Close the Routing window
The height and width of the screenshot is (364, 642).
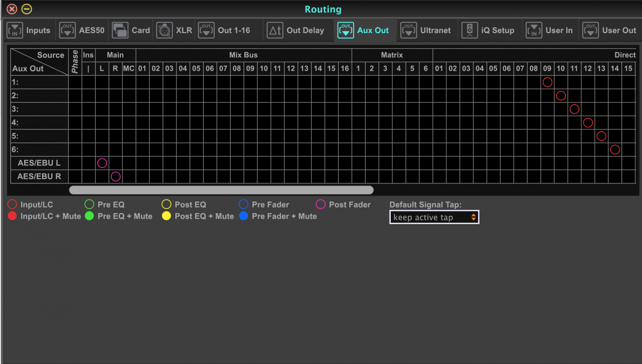[x=12, y=9]
